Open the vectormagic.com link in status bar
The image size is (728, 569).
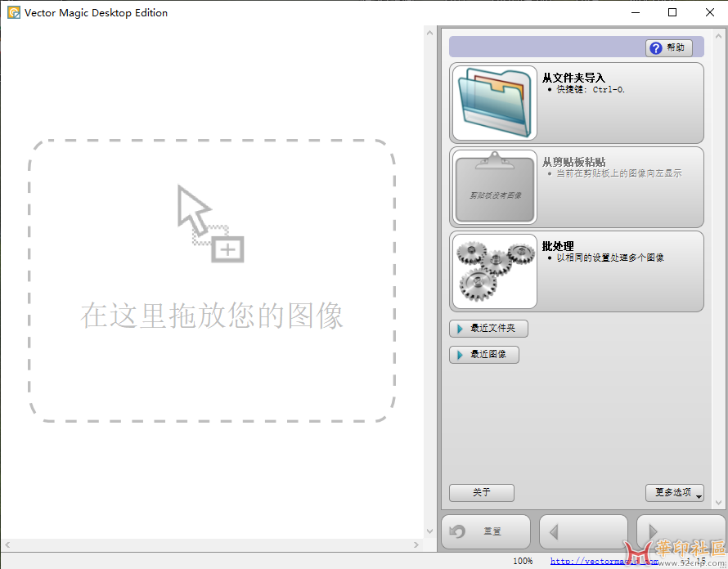click(604, 561)
